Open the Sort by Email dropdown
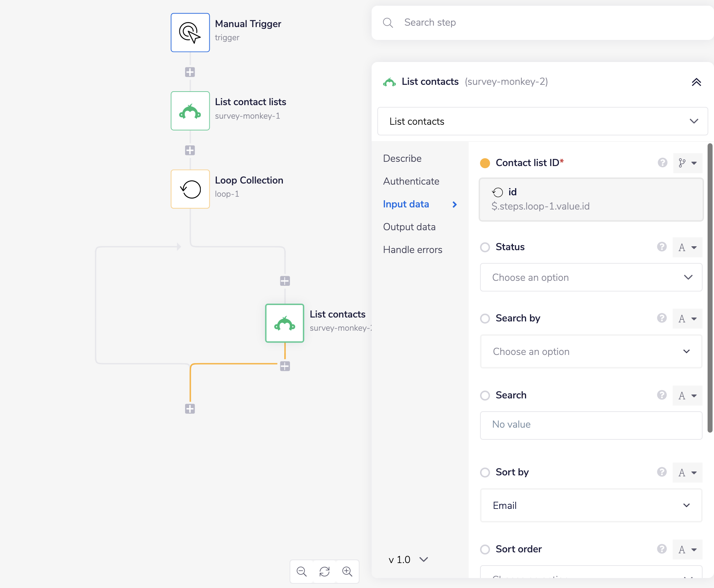This screenshot has height=588, width=714. click(x=591, y=505)
